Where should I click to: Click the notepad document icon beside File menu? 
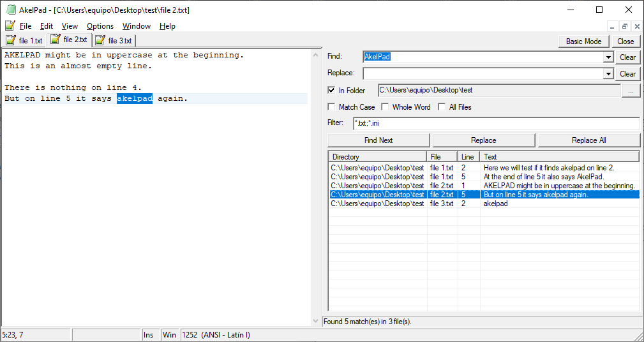[10, 26]
